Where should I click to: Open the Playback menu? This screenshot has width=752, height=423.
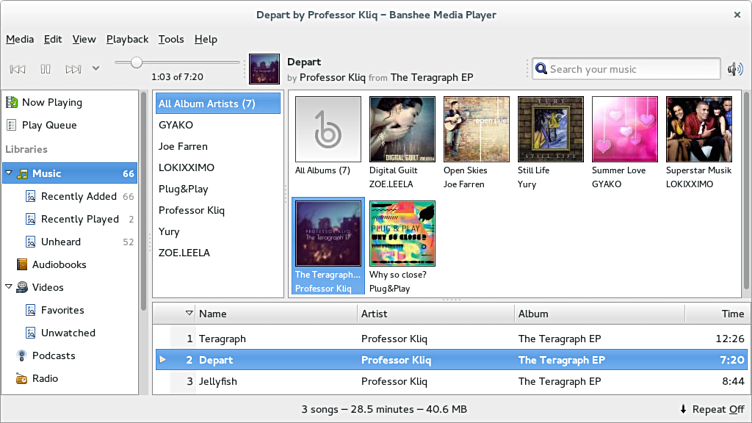pyautogui.click(x=127, y=39)
